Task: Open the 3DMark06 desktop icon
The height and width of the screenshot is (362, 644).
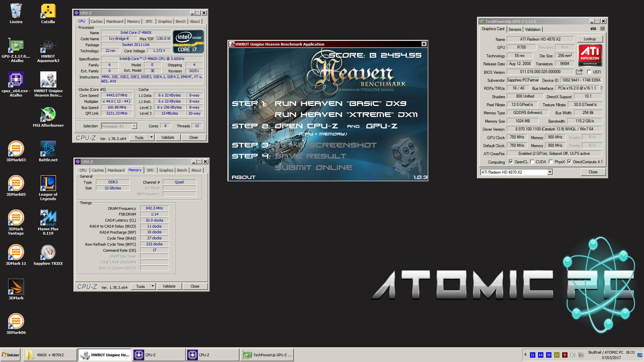Action: pyautogui.click(x=16, y=324)
